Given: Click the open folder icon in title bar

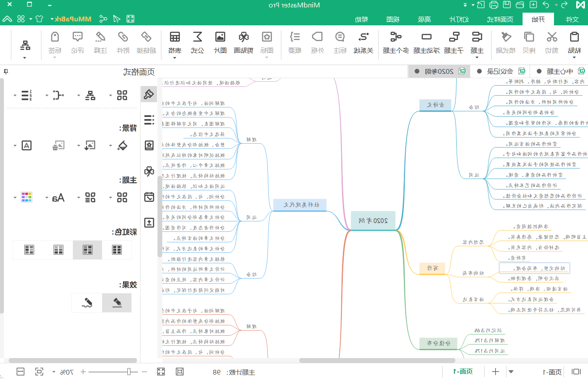Looking at the screenshot, I should click(520, 5).
